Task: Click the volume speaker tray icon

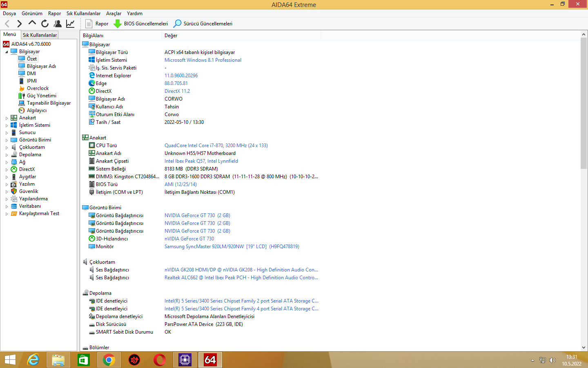Action: click(x=552, y=360)
